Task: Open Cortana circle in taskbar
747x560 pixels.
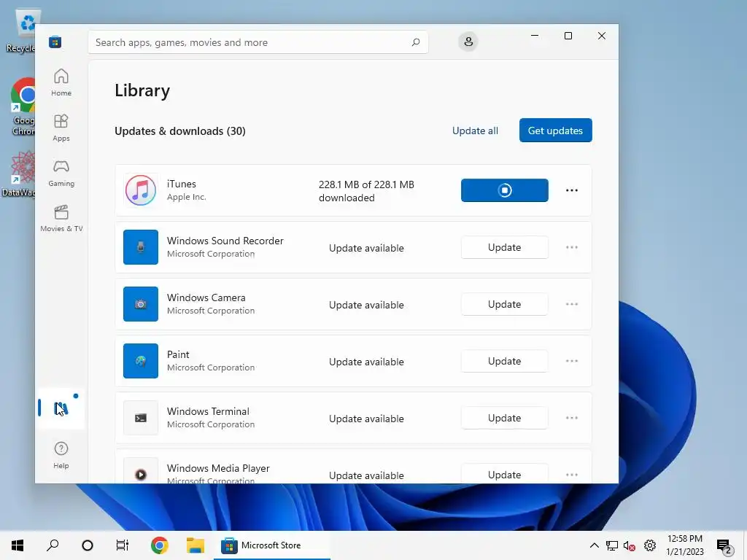Action: coord(88,545)
